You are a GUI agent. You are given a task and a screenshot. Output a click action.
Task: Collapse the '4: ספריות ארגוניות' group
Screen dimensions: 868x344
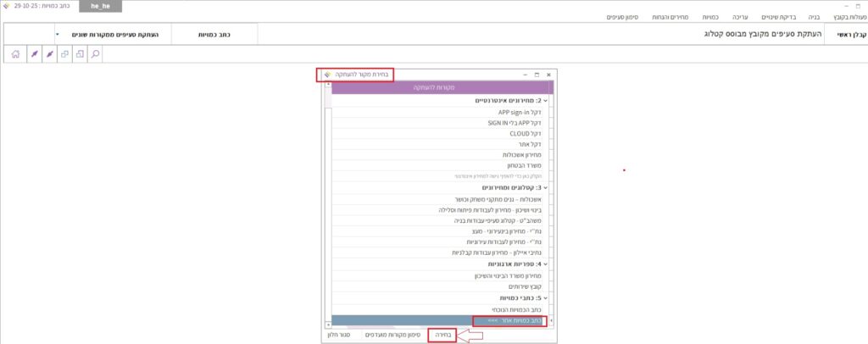click(545, 264)
